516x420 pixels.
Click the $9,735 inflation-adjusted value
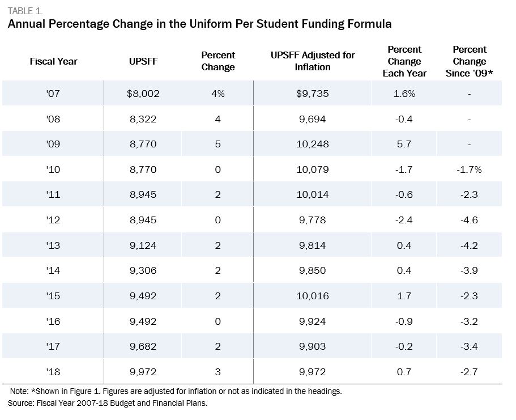pyautogui.click(x=312, y=94)
